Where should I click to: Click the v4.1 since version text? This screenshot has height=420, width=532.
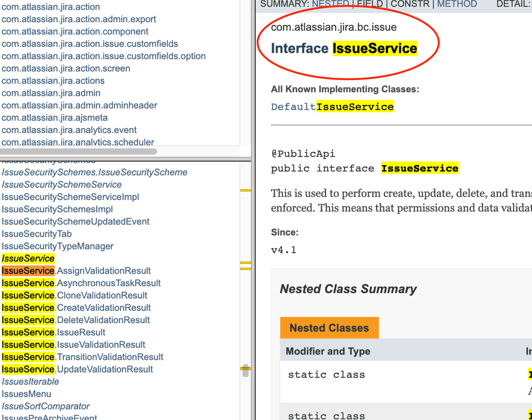pyautogui.click(x=284, y=250)
